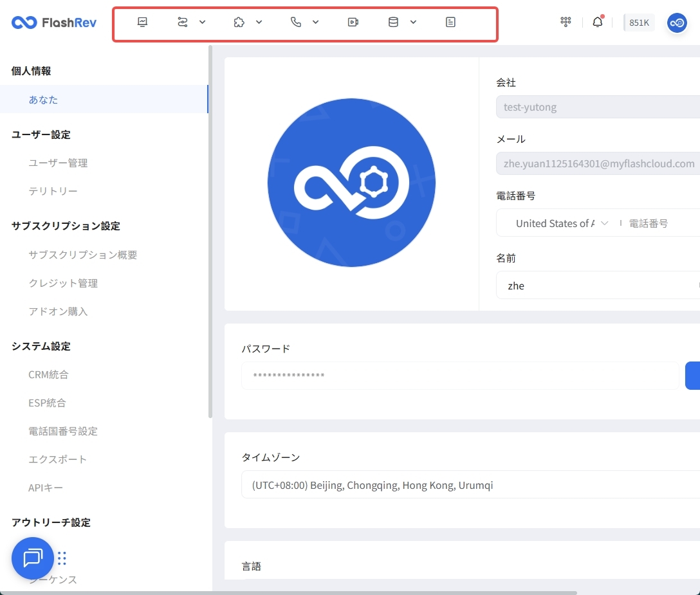Click the phone dialer icon in navbar

(296, 22)
